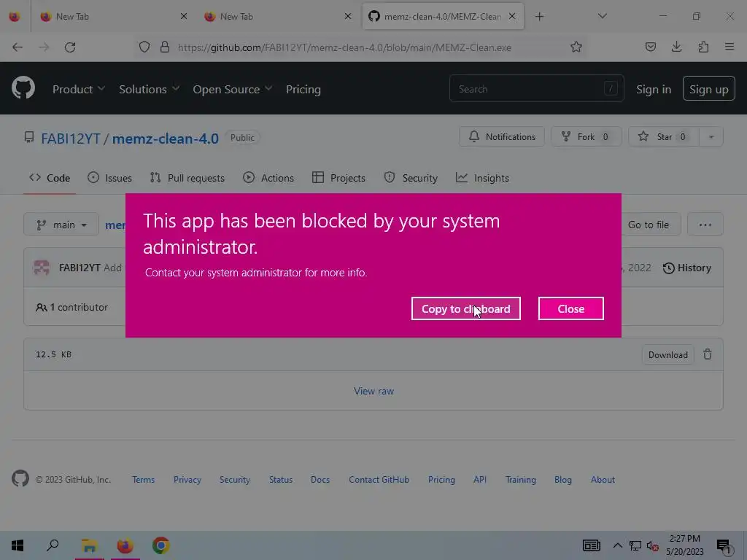Click the Download button

click(x=668, y=355)
